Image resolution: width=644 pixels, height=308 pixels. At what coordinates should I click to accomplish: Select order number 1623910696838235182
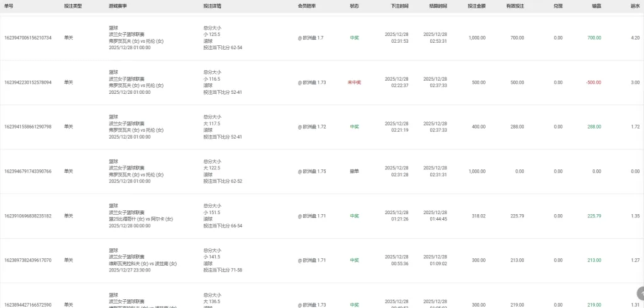[28, 216]
